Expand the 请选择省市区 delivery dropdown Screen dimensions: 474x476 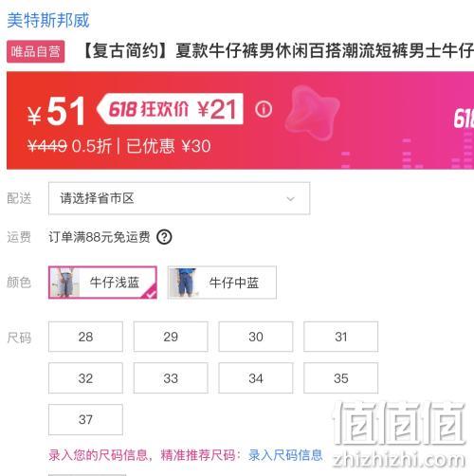(179, 198)
